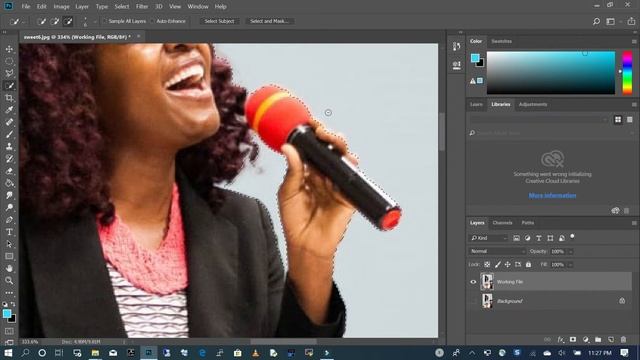Toggle Lock all padlock icon
Image resolution: width=640 pixels, height=360 pixels.
pyautogui.click(x=529, y=264)
